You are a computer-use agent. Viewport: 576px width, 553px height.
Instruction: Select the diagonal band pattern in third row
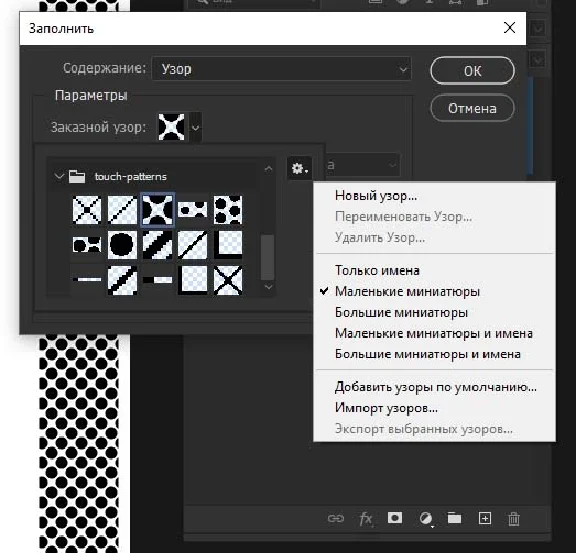click(x=122, y=280)
